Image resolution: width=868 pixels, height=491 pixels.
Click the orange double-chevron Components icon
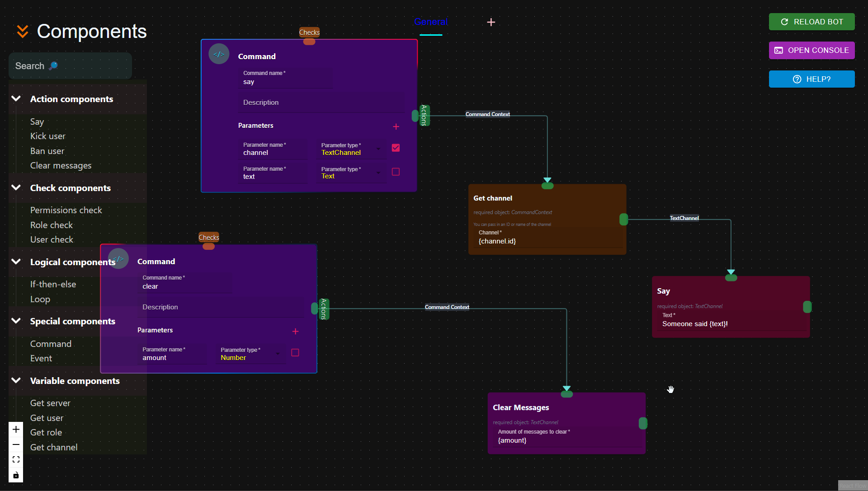(x=23, y=32)
